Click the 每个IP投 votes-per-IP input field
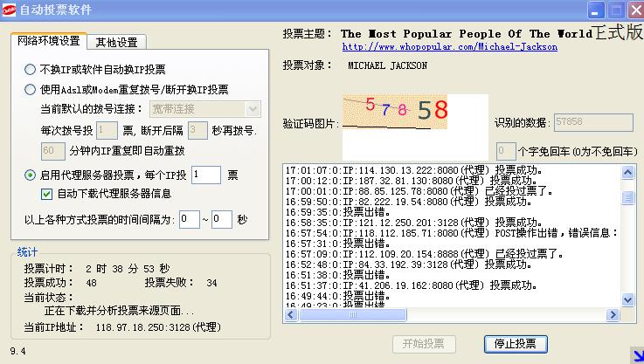 [206, 175]
